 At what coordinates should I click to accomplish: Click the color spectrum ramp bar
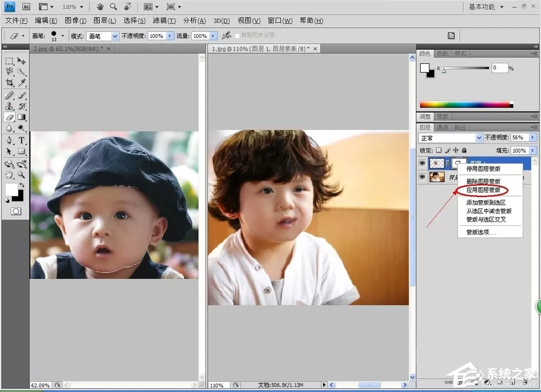click(466, 104)
